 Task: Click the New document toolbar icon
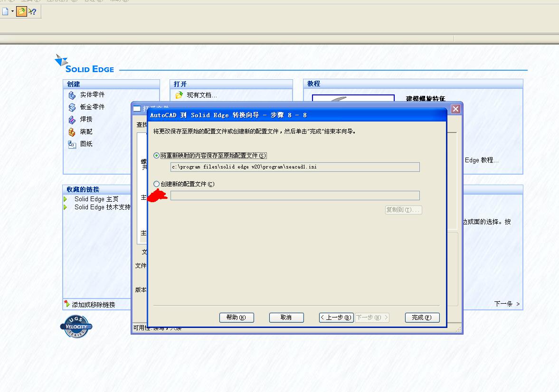[5, 11]
